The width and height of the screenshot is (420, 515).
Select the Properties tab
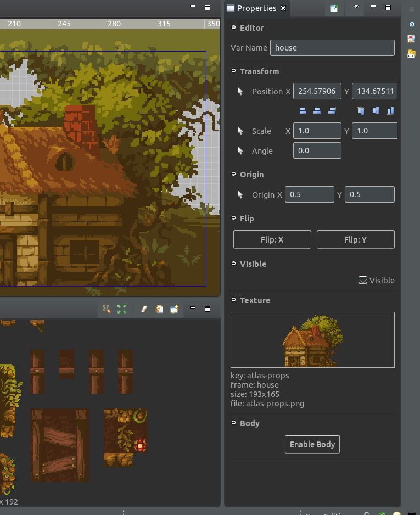pyautogui.click(x=256, y=8)
